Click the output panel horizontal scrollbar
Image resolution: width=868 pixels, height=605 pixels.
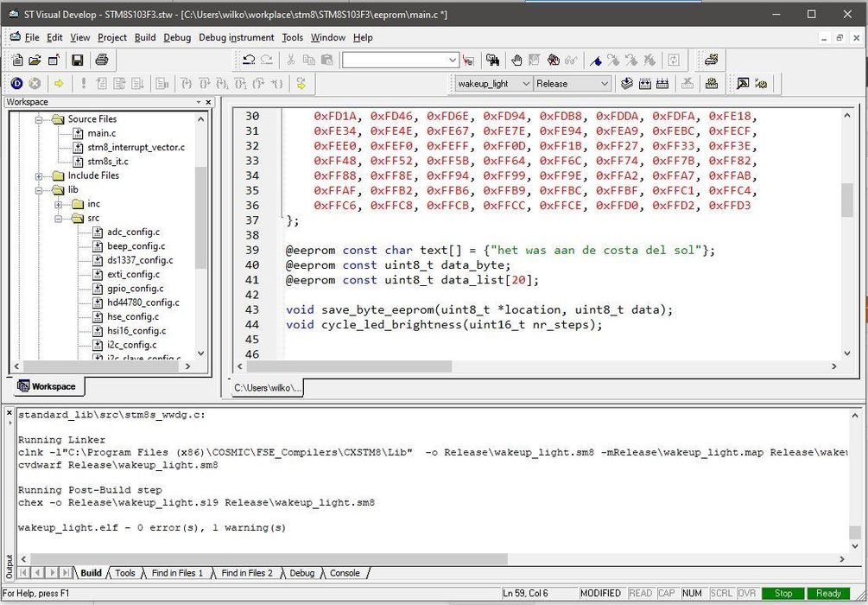click(x=269, y=559)
